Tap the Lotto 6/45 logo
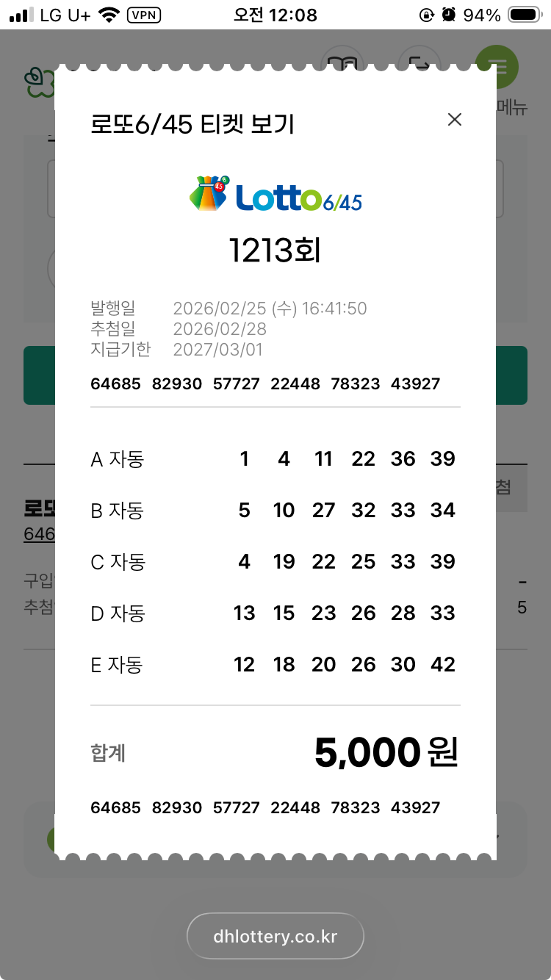 click(x=275, y=195)
